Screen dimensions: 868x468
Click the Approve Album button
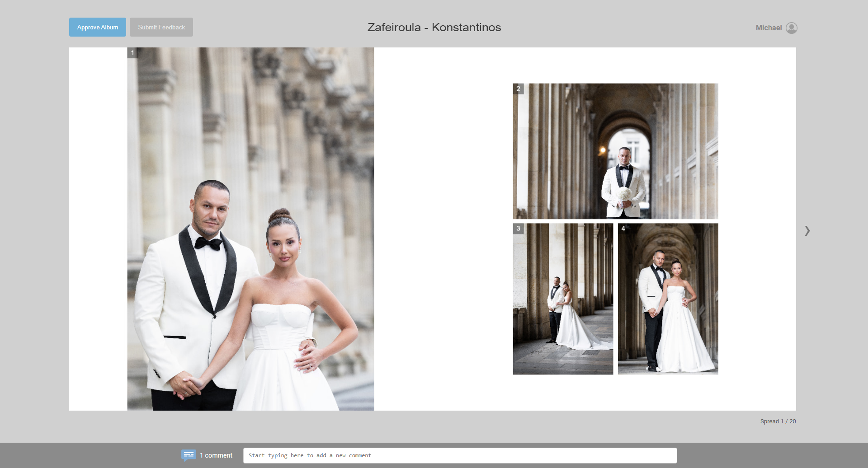pyautogui.click(x=98, y=27)
